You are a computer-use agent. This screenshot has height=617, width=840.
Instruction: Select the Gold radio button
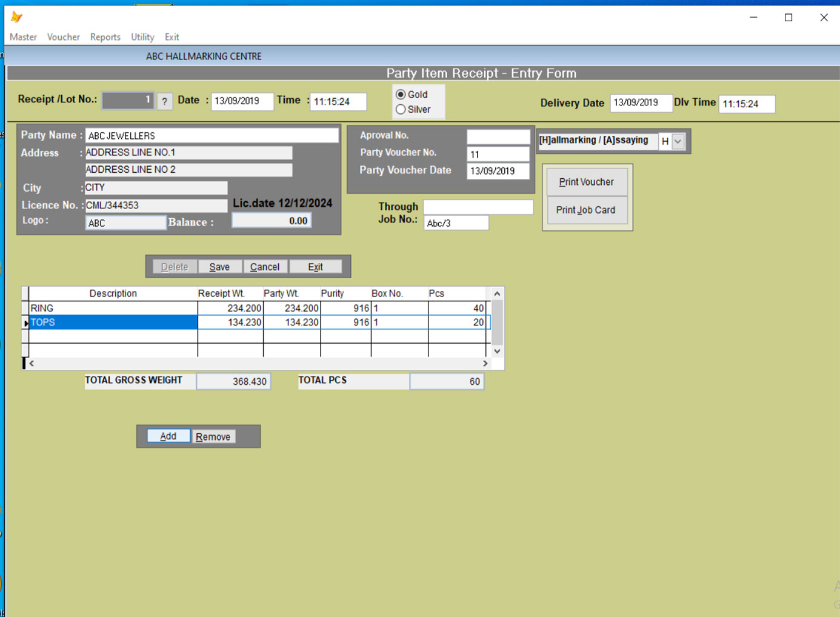coord(401,95)
